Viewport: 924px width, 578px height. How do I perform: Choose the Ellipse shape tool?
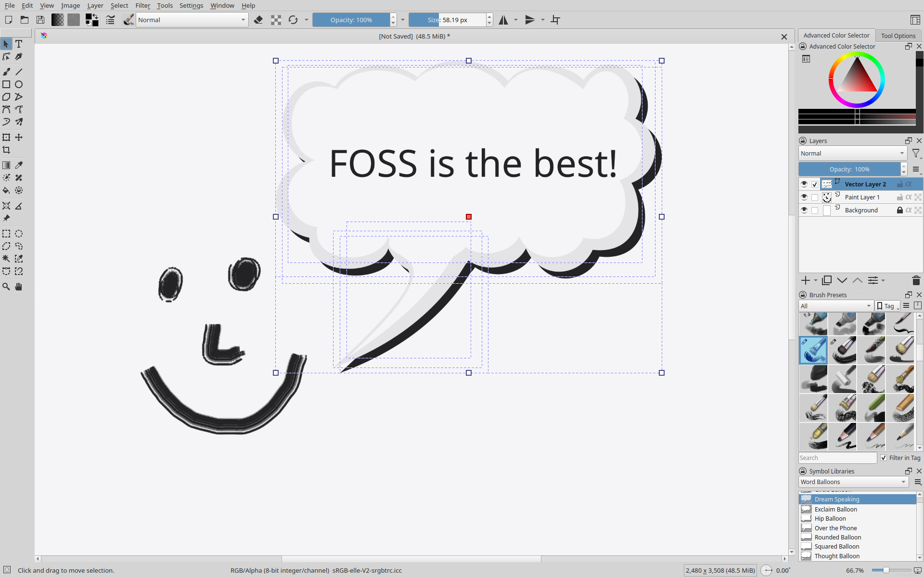click(x=19, y=84)
